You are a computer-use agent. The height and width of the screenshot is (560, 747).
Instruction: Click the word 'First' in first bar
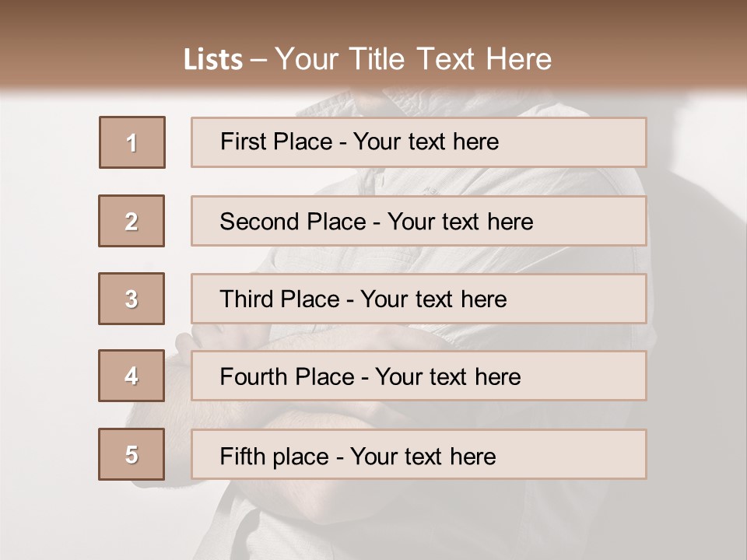tap(243, 142)
